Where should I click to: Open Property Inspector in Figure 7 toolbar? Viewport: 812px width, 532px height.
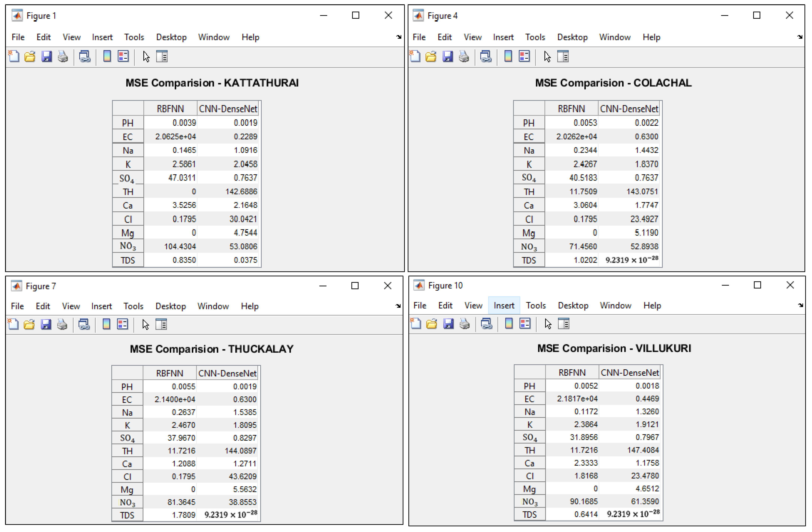pyautogui.click(x=161, y=324)
